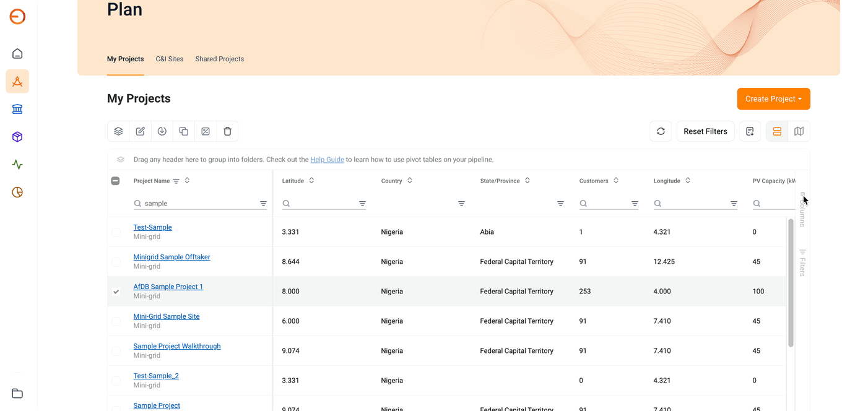Click the percent box toolbar icon
The width and height of the screenshot is (868, 411).
(x=206, y=131)
